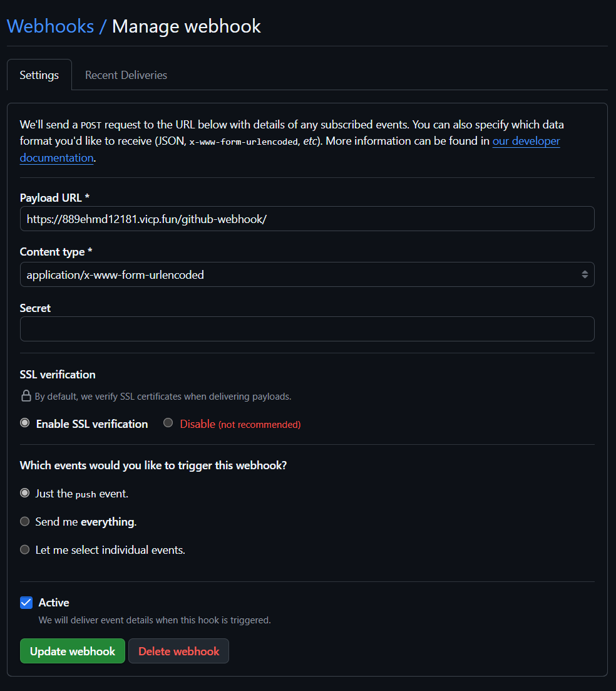
Task: Select Enable SSL verification radio button
Action: click(25, 423)
